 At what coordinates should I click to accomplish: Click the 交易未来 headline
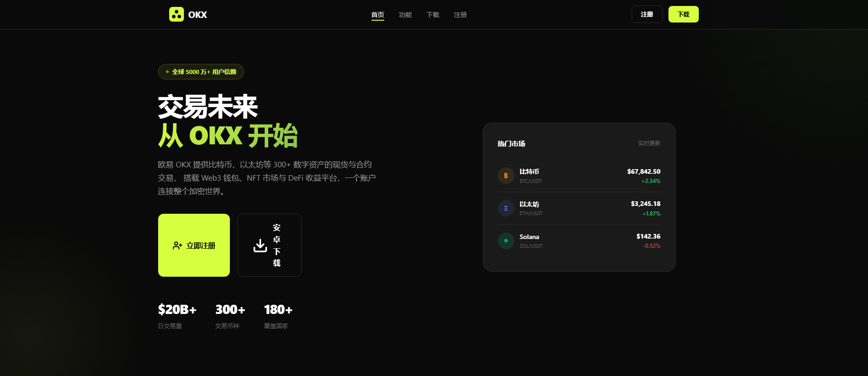(208, 107)
